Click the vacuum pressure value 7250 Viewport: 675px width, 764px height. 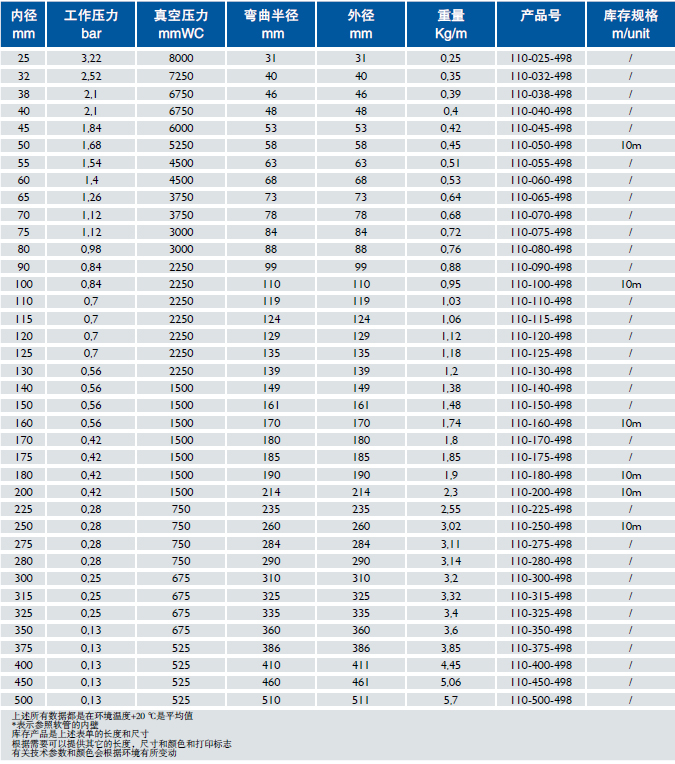click(x=181, y=76)
